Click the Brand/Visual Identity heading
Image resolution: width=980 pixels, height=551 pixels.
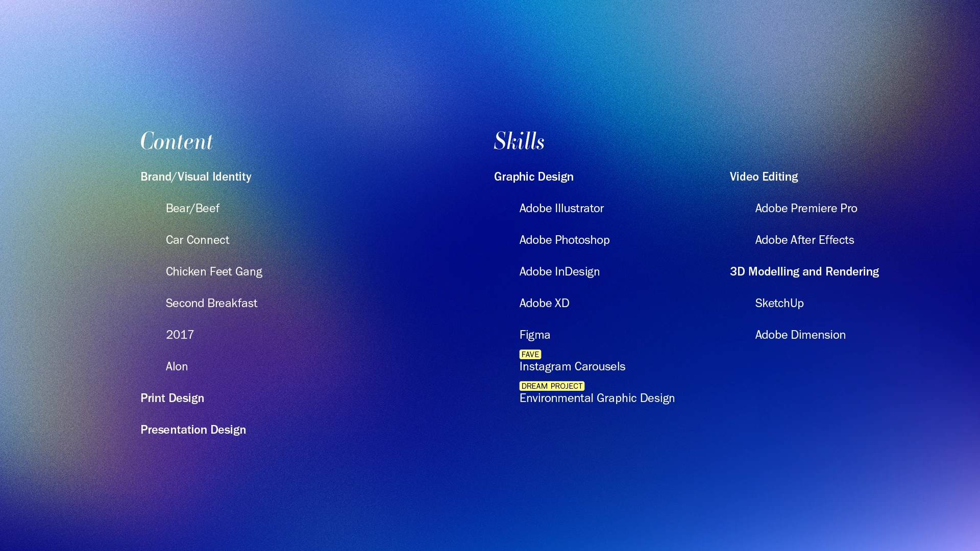[x=195, y=177]
